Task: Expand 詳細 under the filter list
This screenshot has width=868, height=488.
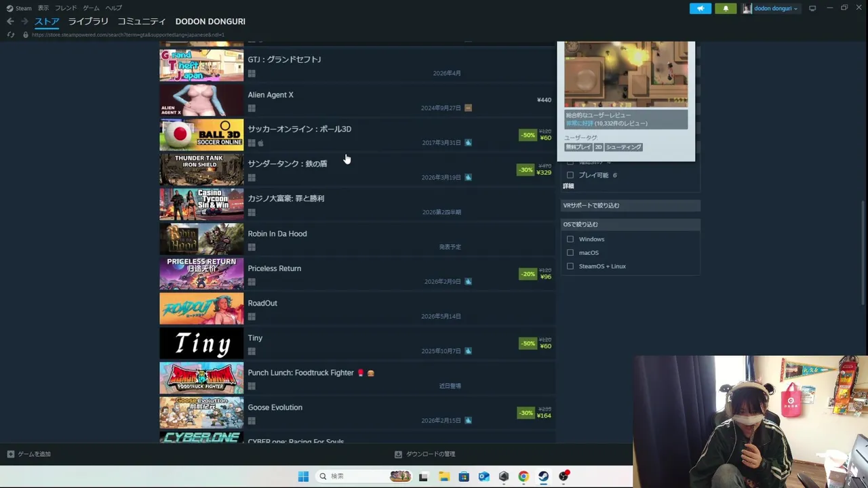Action: pos(568,186)
